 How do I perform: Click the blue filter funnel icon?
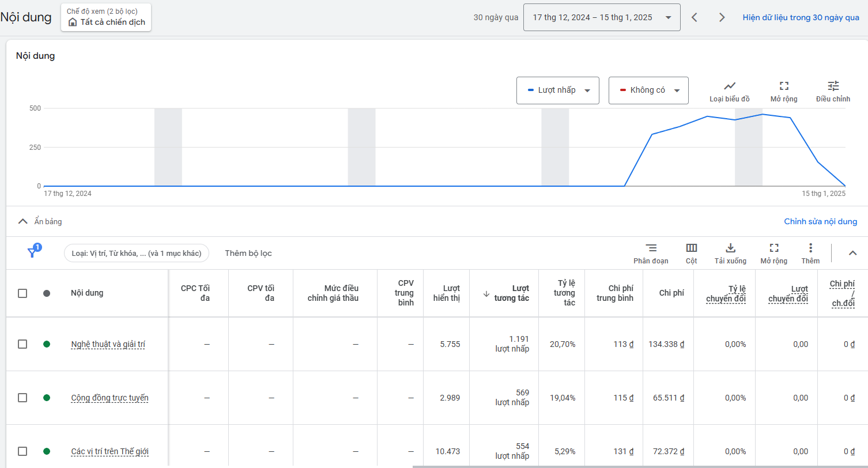pyautogui.click(x=32, y=252)
